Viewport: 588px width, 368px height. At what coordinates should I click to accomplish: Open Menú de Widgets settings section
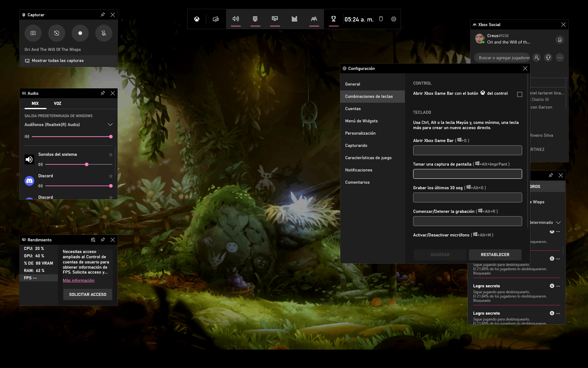(x=372, y=121)
